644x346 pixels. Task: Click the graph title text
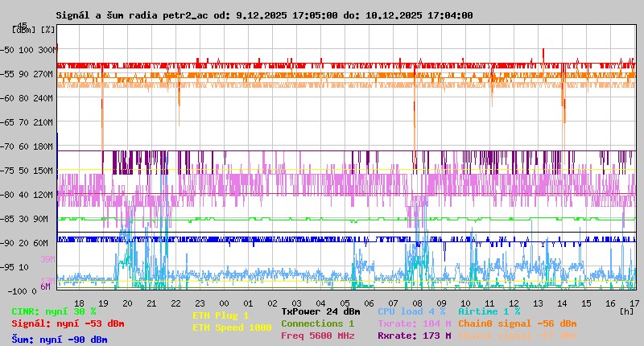(264, 15)
